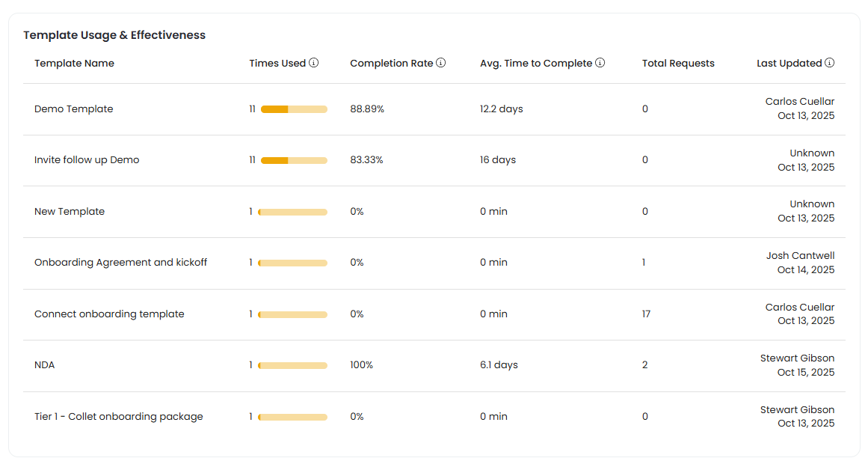Open the Demo Template row
Image resolution: width=868 pixels, height=464 pixels.
tap(74, 109)
